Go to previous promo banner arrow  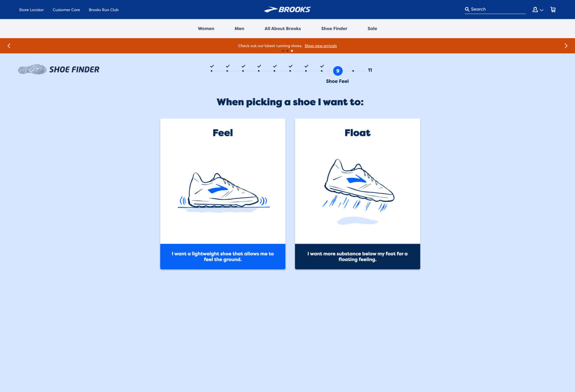pyautogui.click(x=9, y=46)
